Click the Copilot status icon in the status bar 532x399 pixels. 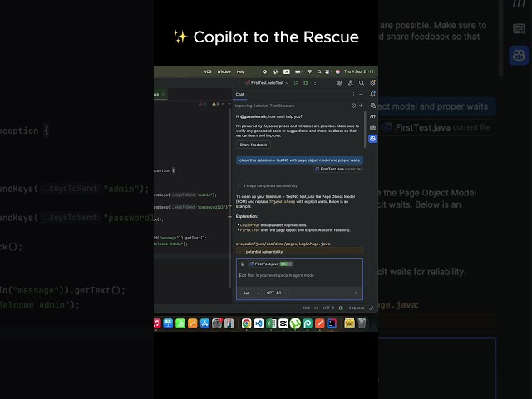pyautogui.click(x=341, y=308)
